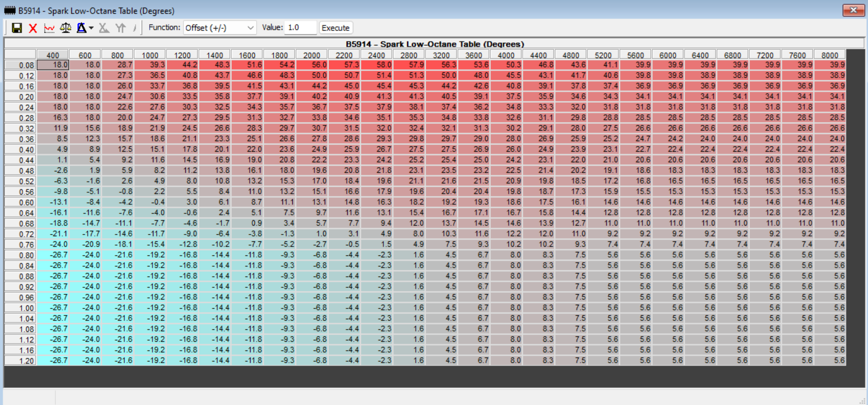Screen dimensions: 868x405
Task: Click the Value input field
Action: point(300,28)
